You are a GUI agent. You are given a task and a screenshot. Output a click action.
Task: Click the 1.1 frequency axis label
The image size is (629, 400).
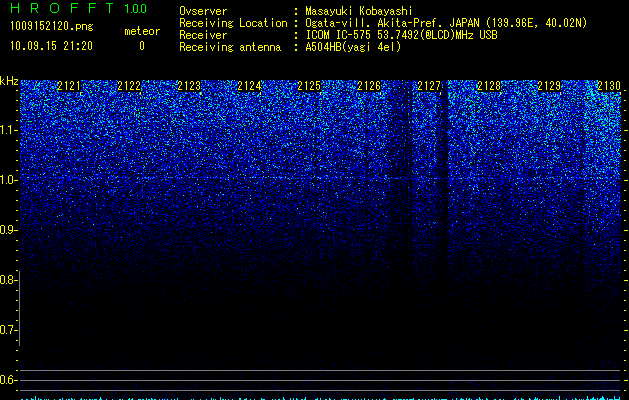[x=7, y=130]
